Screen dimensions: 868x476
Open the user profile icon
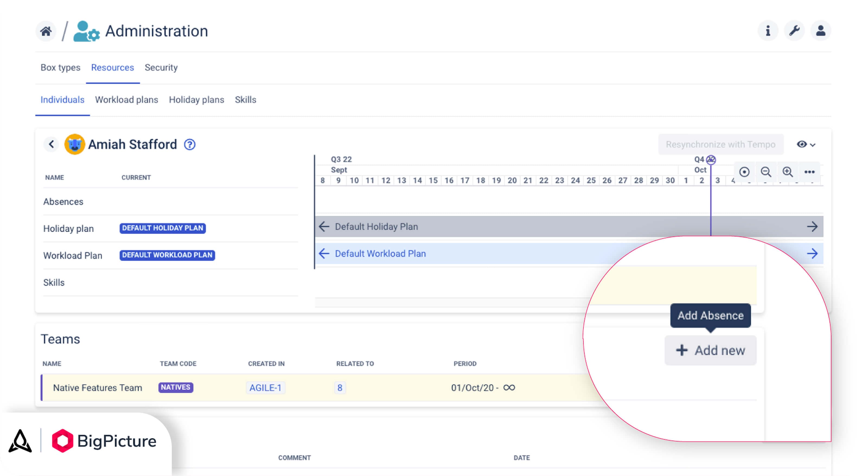click(x=821, y=31)
